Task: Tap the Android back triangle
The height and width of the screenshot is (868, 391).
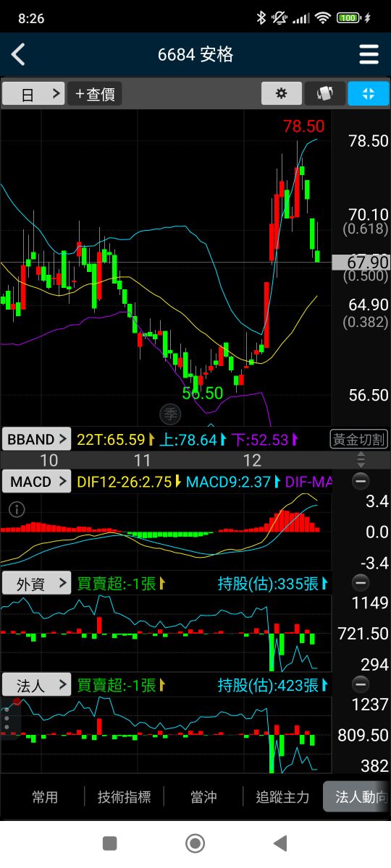Action: pyautogui.click(x=280, y=843)
